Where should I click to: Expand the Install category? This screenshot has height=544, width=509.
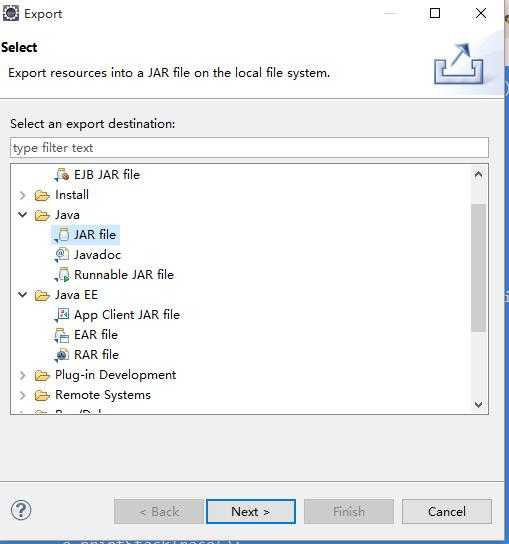point(23,195)
